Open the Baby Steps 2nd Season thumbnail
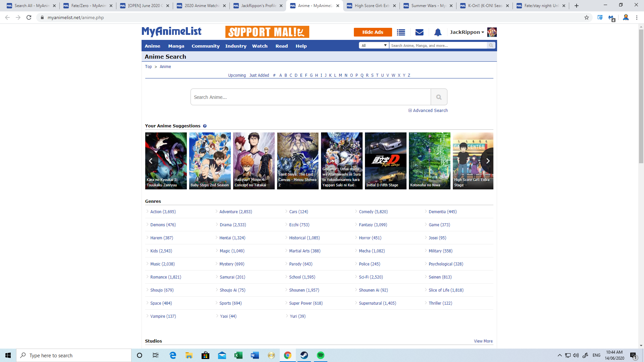Image resolution: width=644 pixels, height=362 pixels. click(x=210, y=161)
